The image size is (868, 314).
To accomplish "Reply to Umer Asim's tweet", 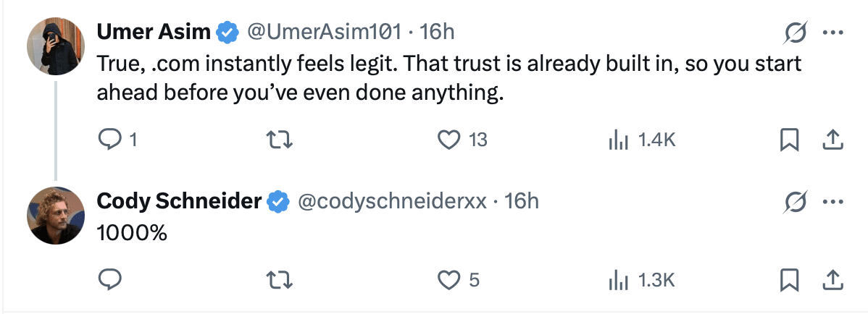I will point(109,140).
